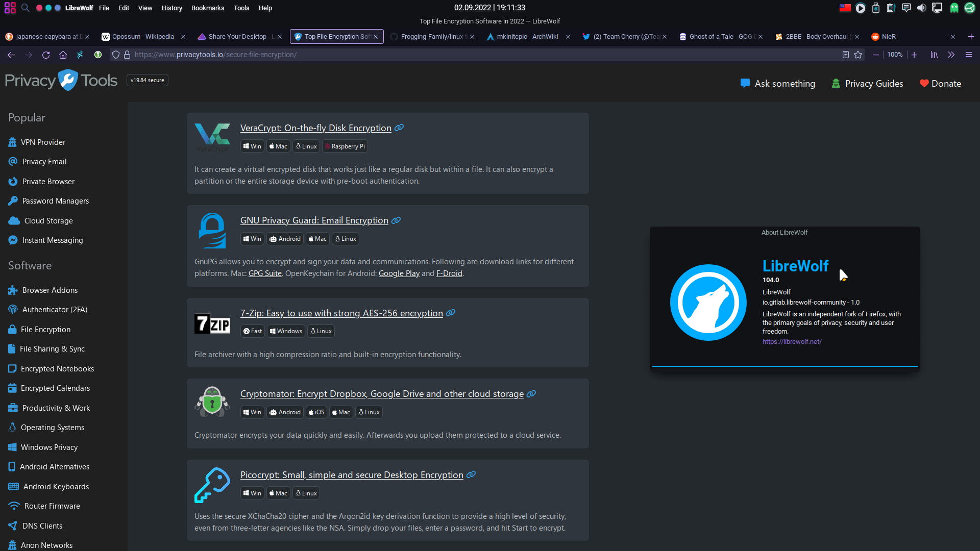980x551 pixels.
Task: Open Router Firmware in sidebar
Action: pyautogui.click(x=44, y=506)
